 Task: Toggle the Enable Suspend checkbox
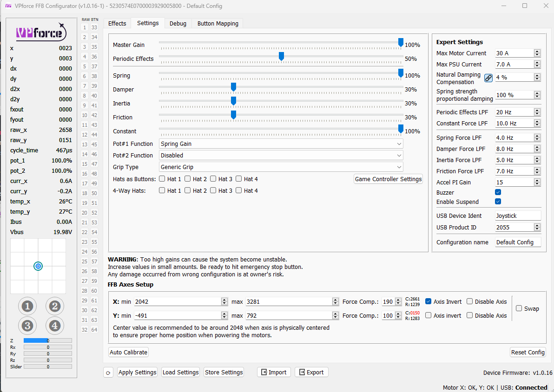tap(498, 202)
